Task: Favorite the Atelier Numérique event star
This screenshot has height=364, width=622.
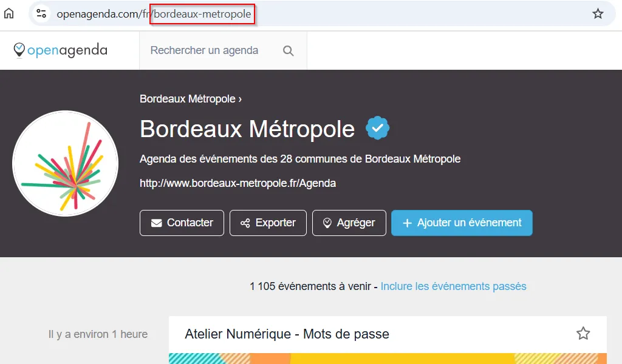Action: coord(583,334)
